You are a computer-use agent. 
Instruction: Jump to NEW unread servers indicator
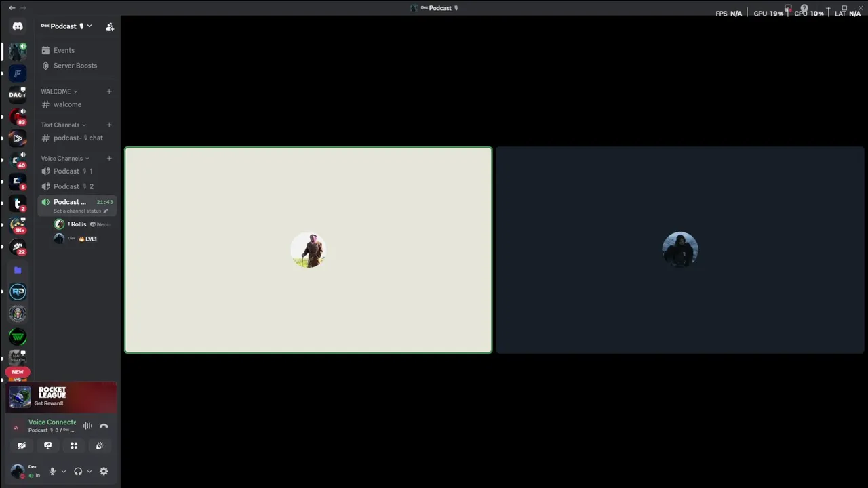18,371
